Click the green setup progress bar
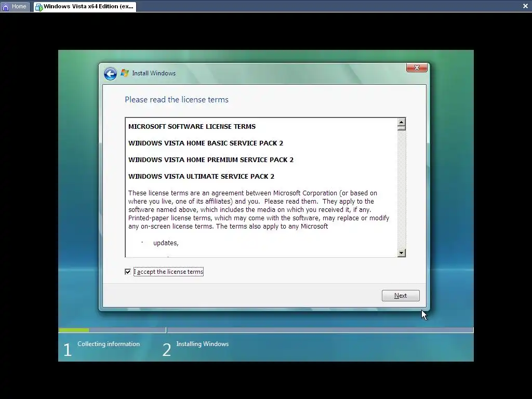This screenshot has width=532, height=399. tap(74, 330)
